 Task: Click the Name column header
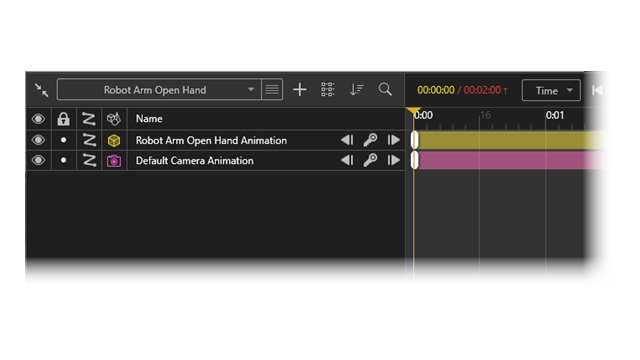pos(149,119)
